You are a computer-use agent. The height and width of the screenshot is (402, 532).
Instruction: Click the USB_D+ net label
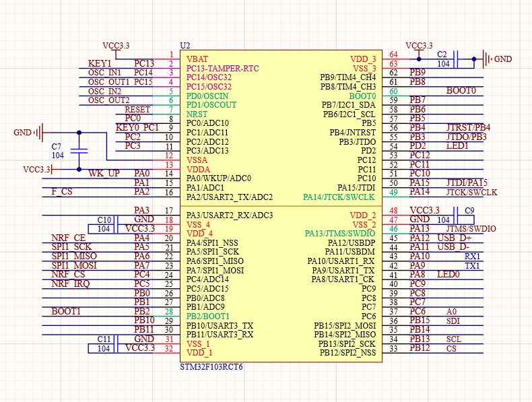455,238
